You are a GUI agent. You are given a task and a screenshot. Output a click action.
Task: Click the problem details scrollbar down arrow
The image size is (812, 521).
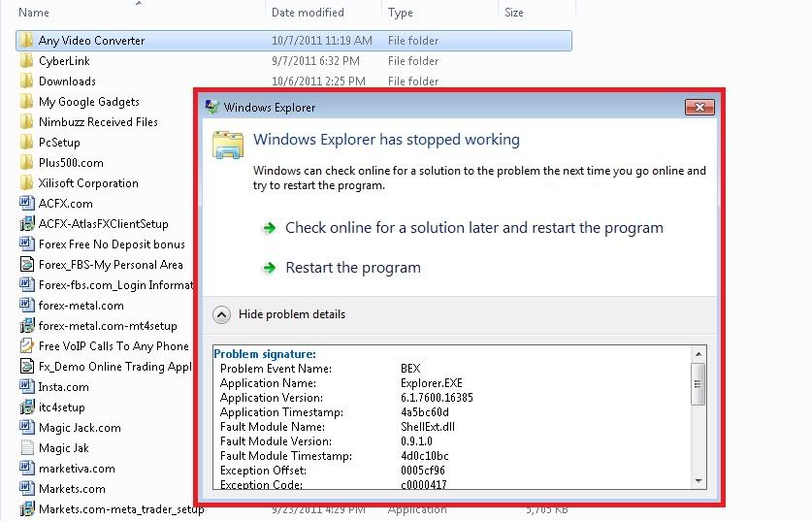[698, 479]
